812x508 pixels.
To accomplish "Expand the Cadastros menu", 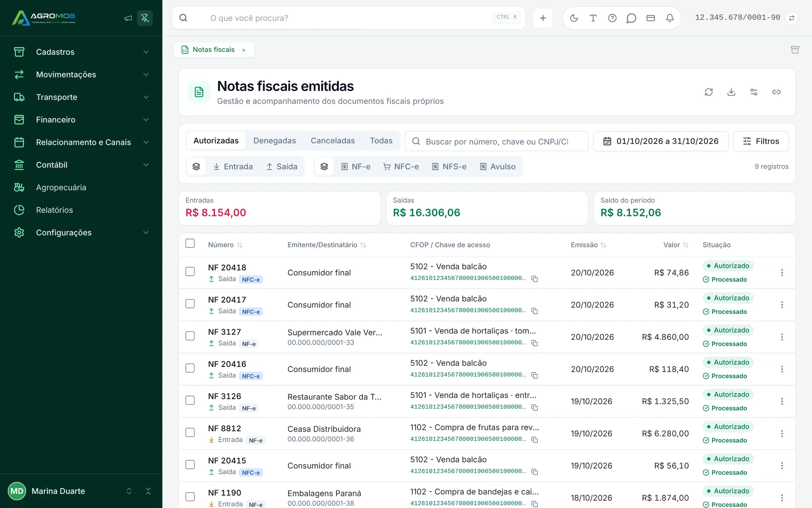I will coord(81,52).
